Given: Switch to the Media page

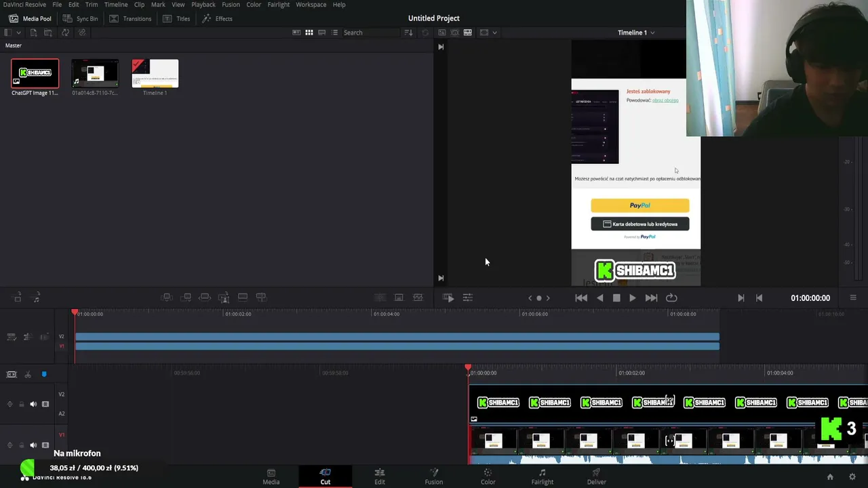Looking at the screenshot, I should [x=271, y=476].
